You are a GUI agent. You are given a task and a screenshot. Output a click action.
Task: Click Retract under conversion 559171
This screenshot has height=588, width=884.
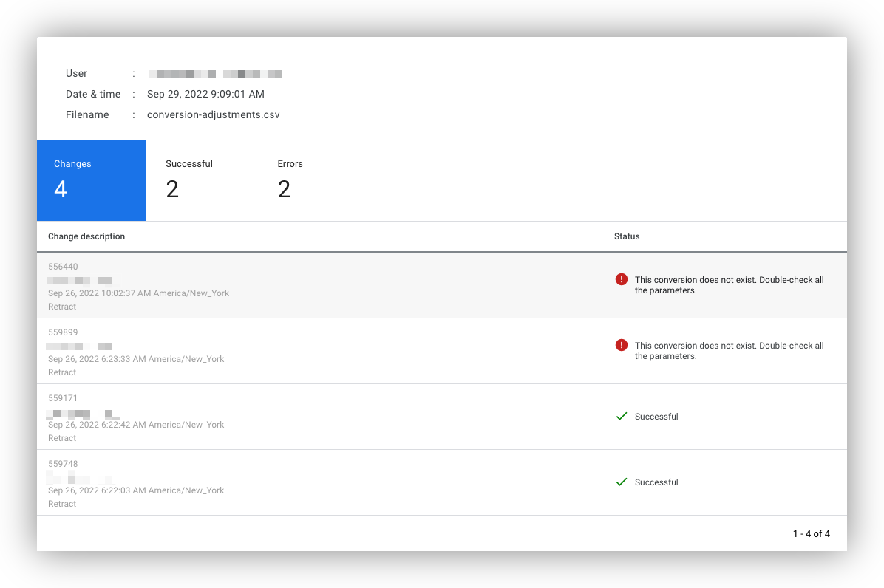62,438
